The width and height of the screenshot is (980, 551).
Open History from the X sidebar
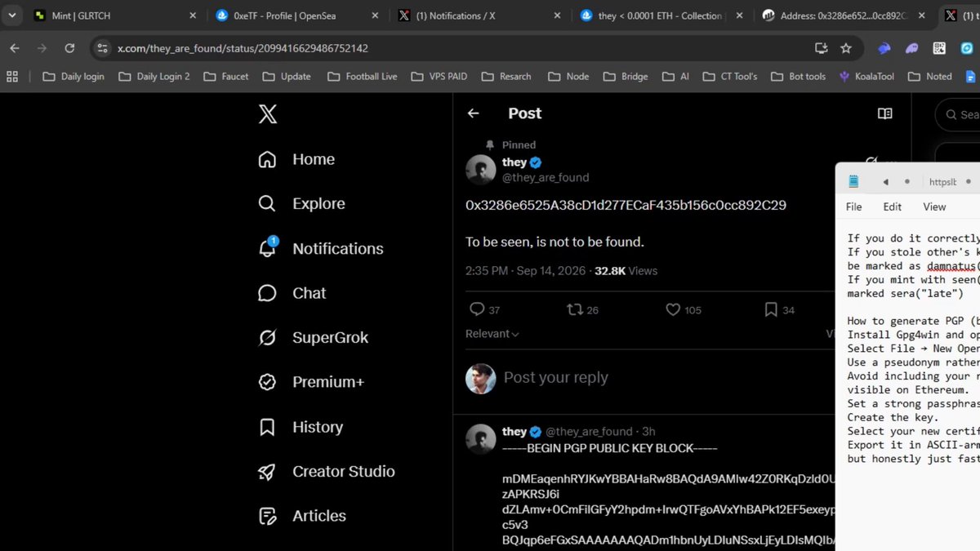tap(301, 427)
